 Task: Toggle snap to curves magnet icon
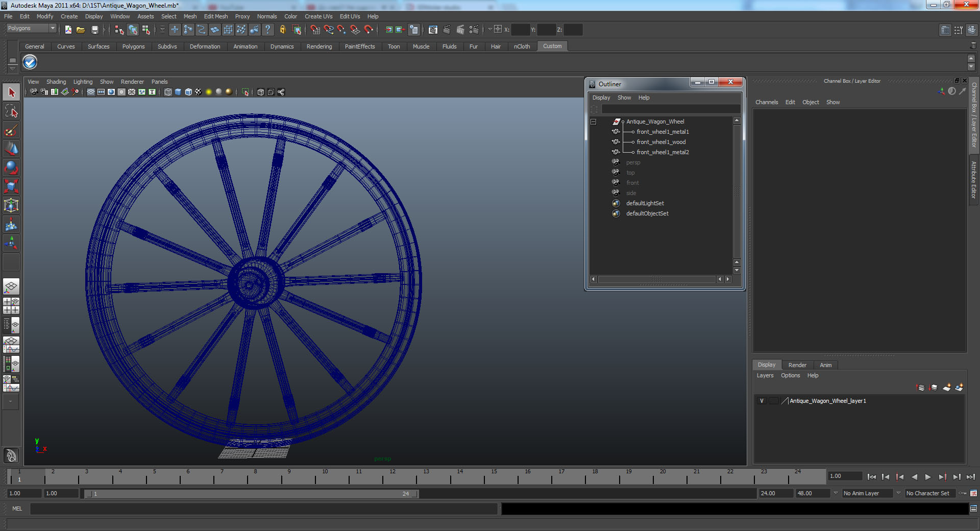328,30
